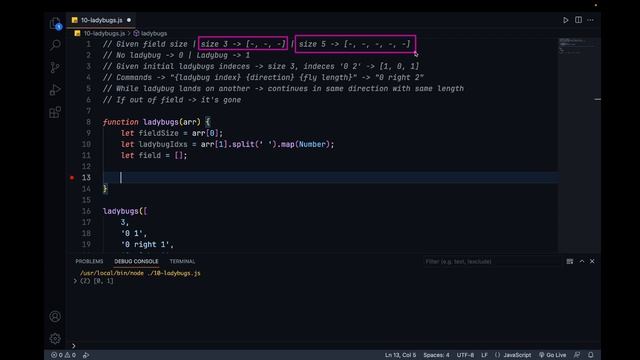640x360 pixels.
Task: Click the unsaved-changes dot on 10-ladybugs.js tab
Action: [129, 20]
